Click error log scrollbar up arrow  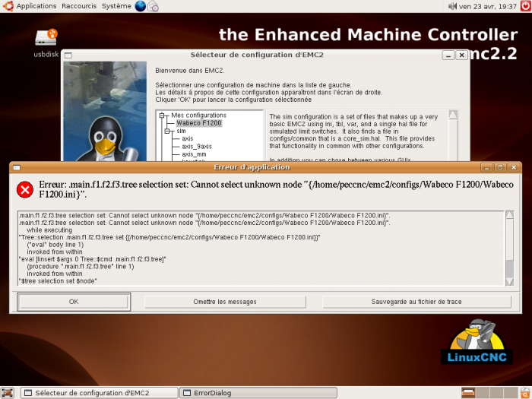tap(509, 215)
